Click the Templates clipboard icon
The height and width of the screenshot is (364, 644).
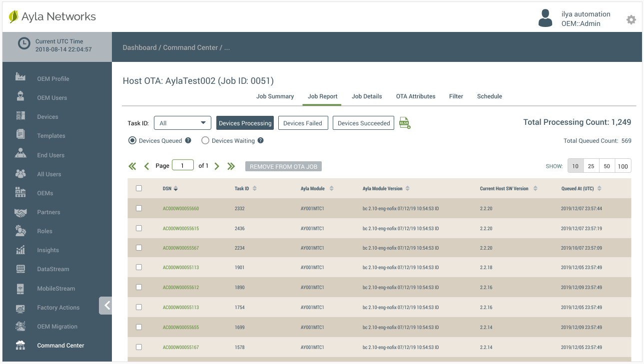point(20,134)
